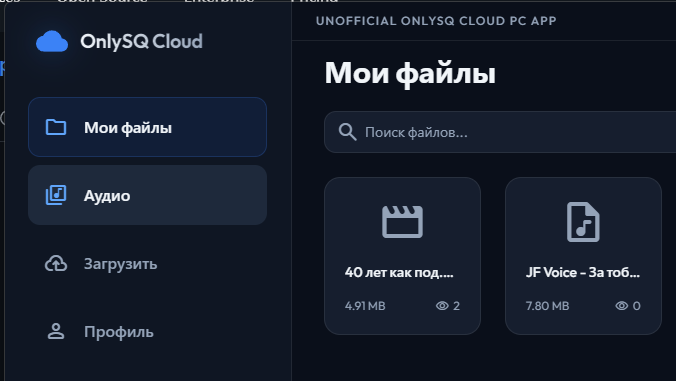Focus the Поиск файлов search field

[x=500, y=132]
